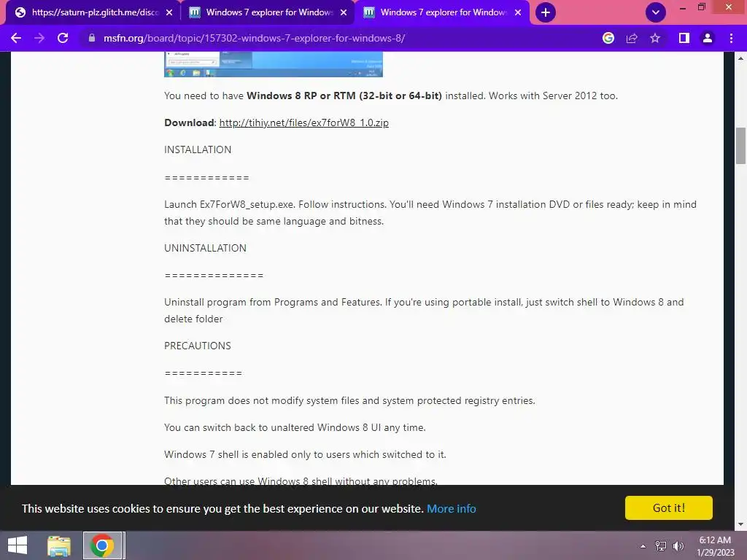Open the More info cookie link

pyautogui.click(x=451, y=508)
